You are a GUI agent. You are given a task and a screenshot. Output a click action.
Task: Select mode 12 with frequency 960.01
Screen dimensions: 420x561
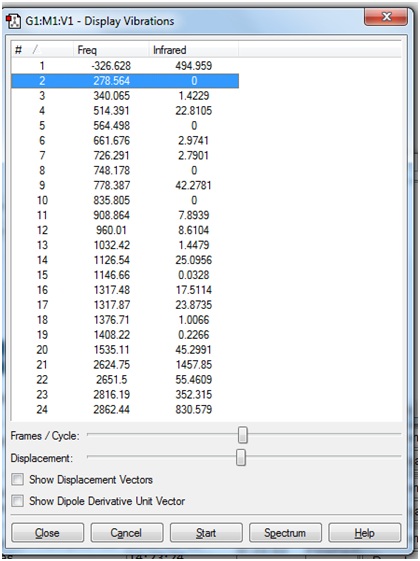(x=125, y=230)
